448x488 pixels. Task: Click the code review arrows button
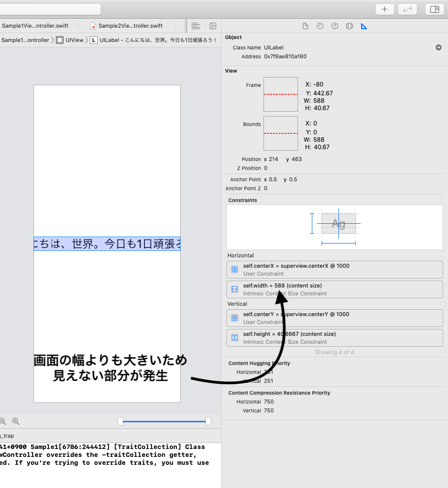pyautogui.click(x=407, y=9)
